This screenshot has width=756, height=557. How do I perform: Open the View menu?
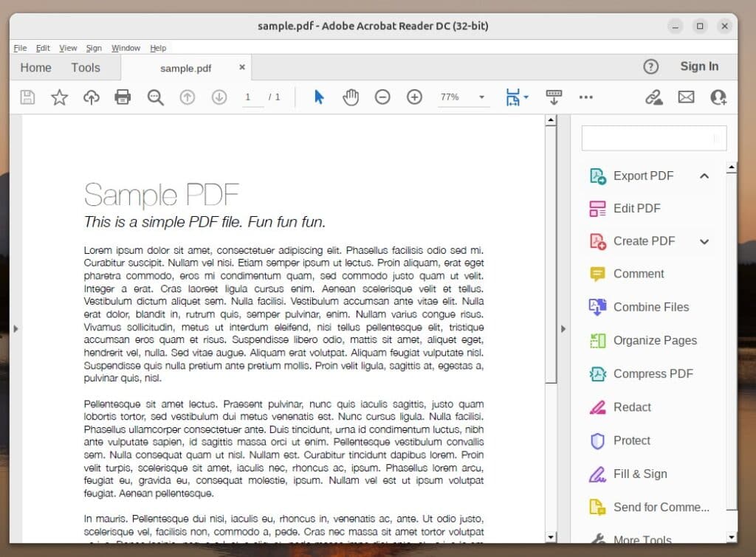[x=68, y=48]
